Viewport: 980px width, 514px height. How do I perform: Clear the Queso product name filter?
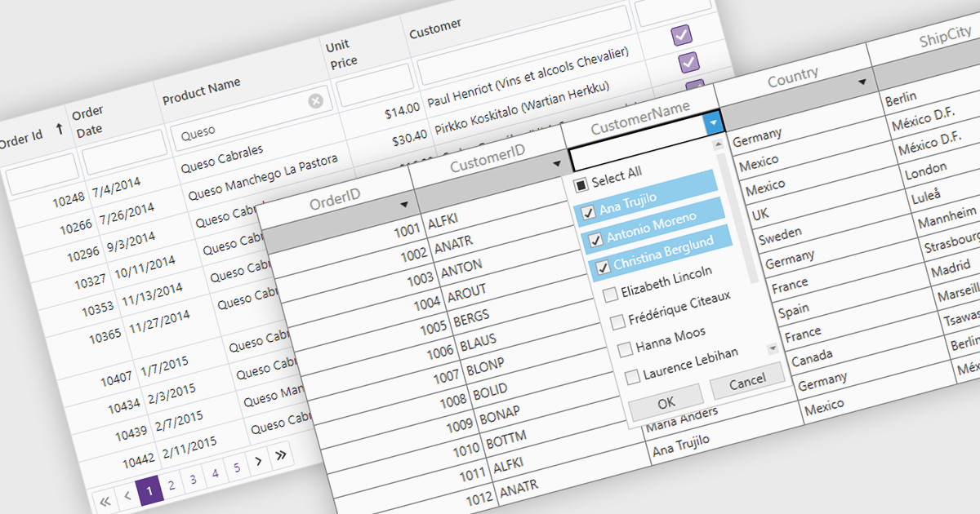tap(315, 101)
